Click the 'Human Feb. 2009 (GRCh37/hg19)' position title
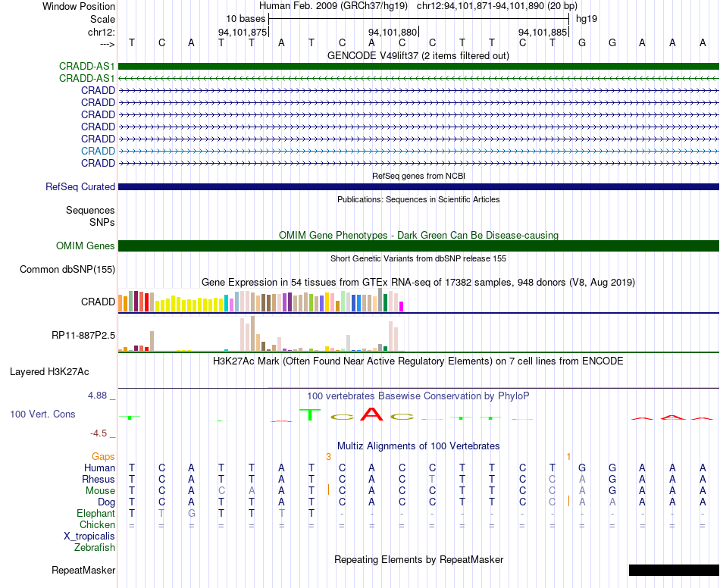 point(333,6)
